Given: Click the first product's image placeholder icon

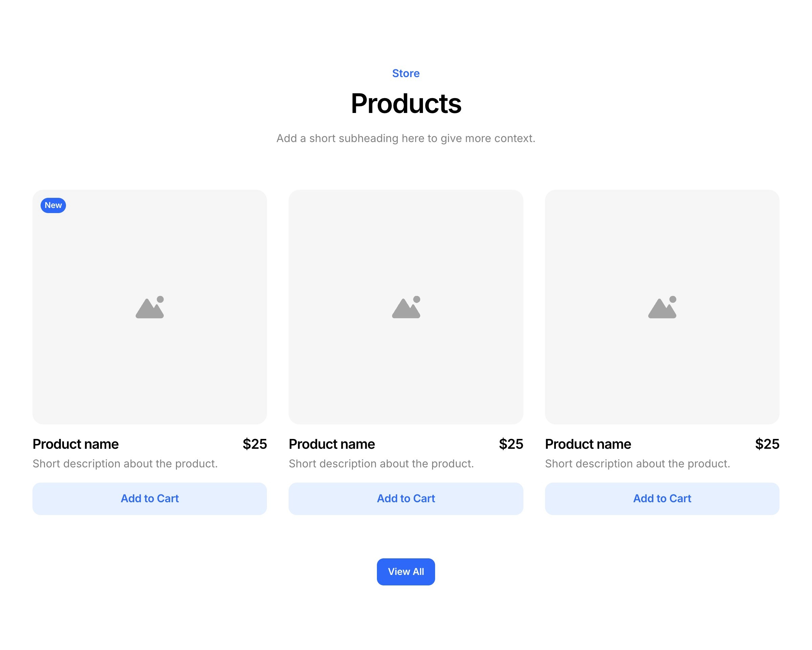Looking at the screenshot, I should click(x=150, y=307).
